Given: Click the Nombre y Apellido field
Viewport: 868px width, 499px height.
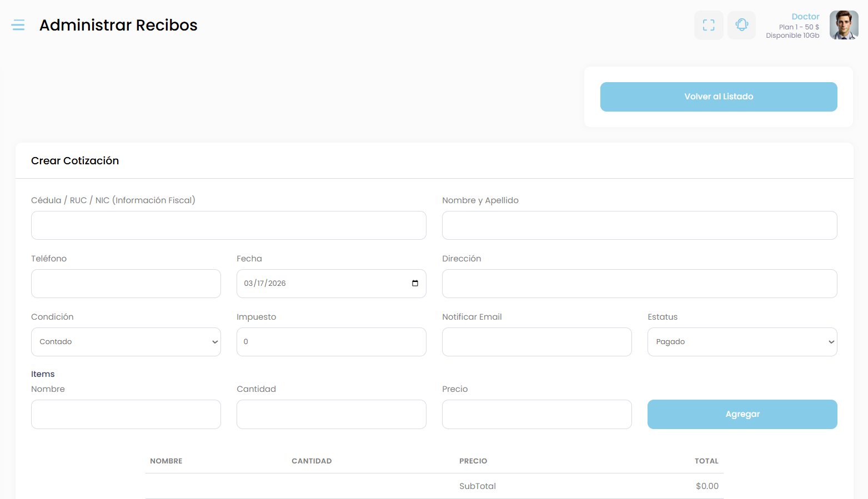Looking at the screenshot, I should (639, 225).
